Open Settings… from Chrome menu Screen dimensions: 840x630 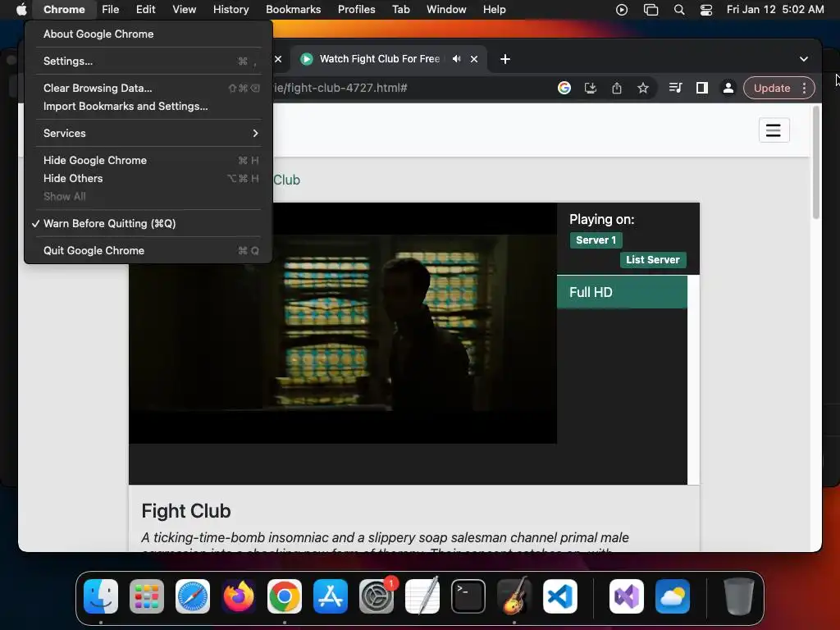tap(148, 61)
